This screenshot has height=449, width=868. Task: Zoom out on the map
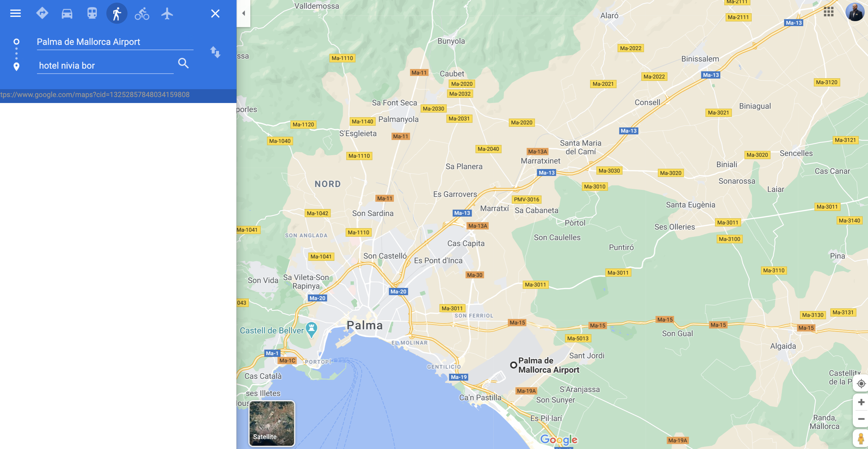tap(861, 419)
